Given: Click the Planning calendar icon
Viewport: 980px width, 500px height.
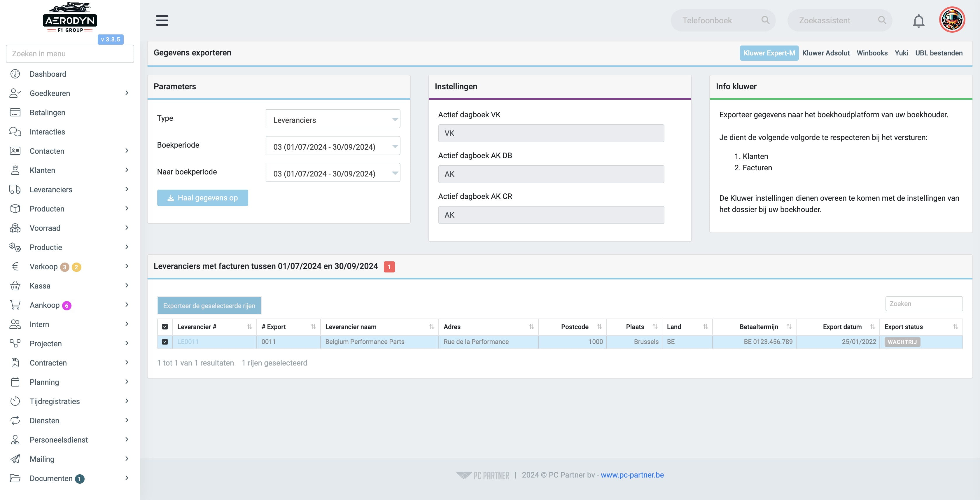Looking at the screenshot, I should pos(15,382).
